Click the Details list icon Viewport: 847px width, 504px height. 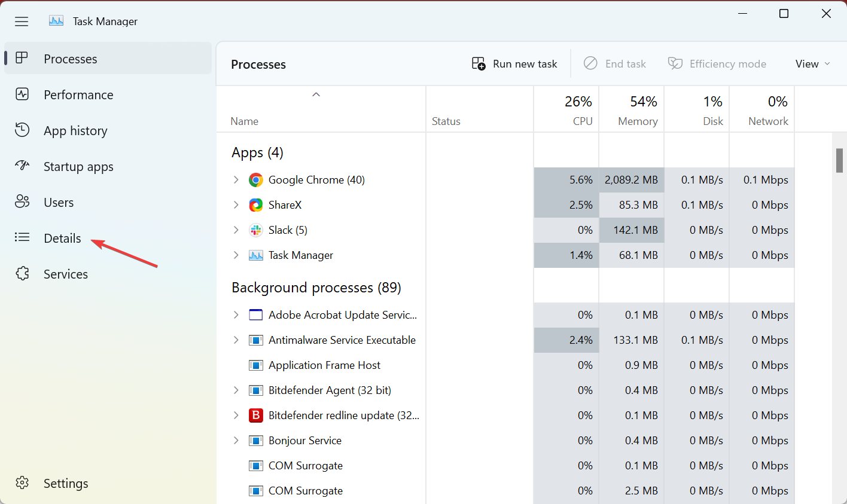[x=22, y=237]
